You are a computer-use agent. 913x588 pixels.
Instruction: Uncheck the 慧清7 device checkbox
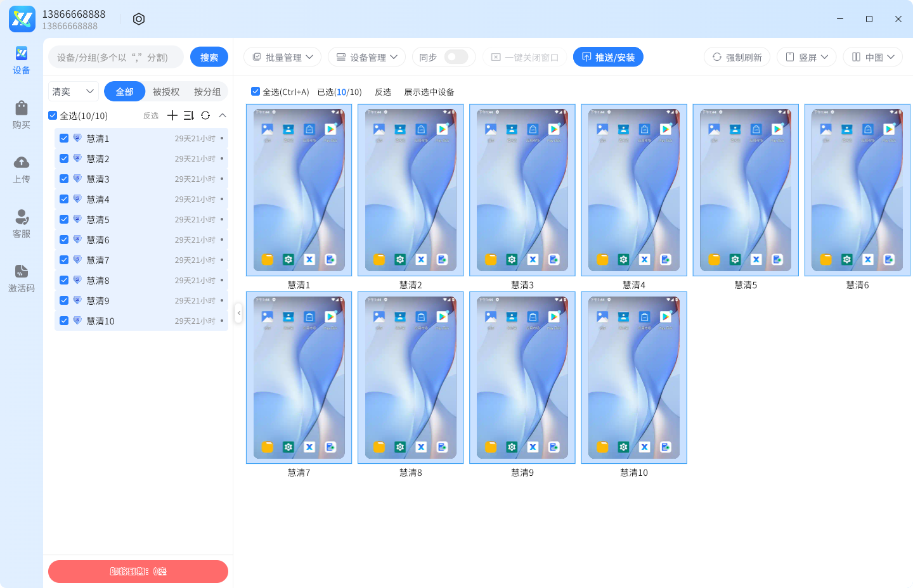tap(64, 260)
